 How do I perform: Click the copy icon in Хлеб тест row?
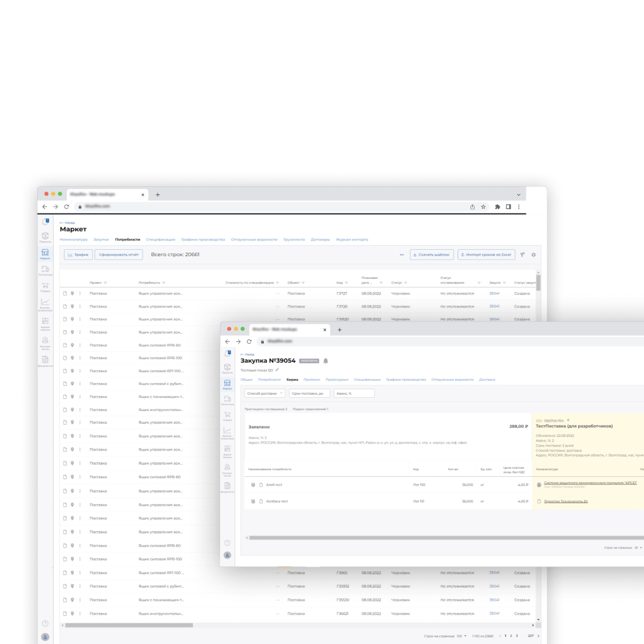[253, 484]
